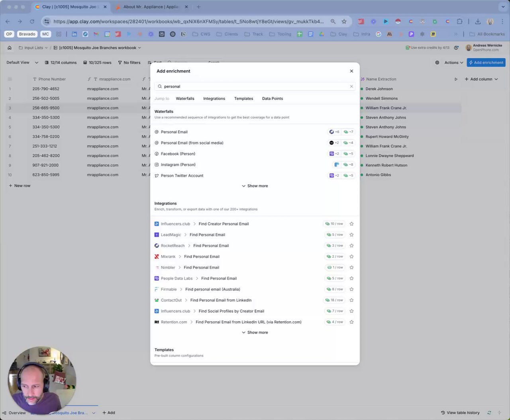
Task: Open the Add column dropdown
Action: point(481,79)
